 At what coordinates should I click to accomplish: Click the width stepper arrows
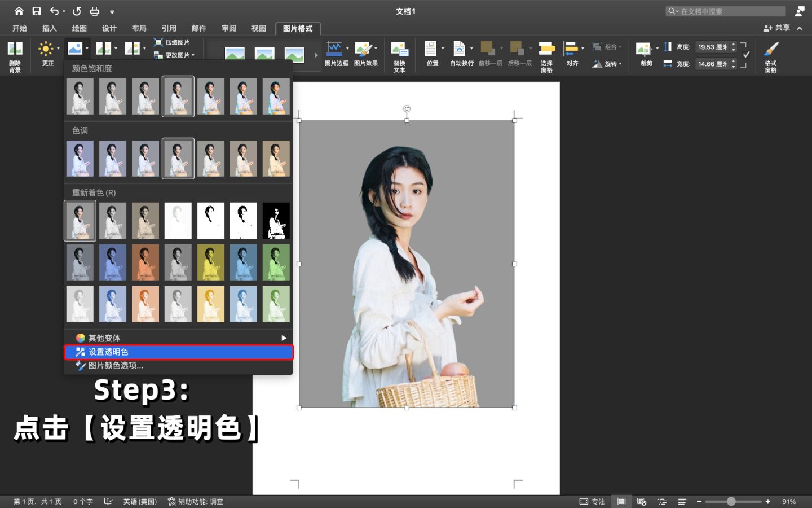(x=734, y=64)
